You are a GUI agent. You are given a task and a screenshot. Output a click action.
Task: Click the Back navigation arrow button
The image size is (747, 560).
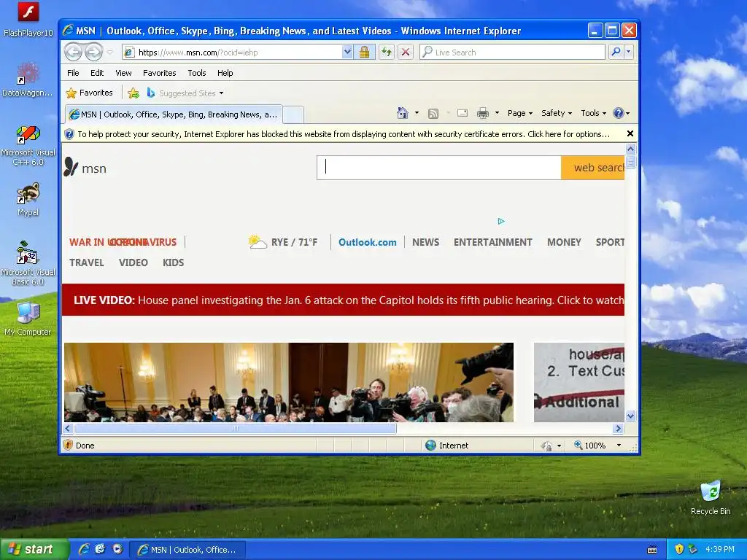pos(74,52)
